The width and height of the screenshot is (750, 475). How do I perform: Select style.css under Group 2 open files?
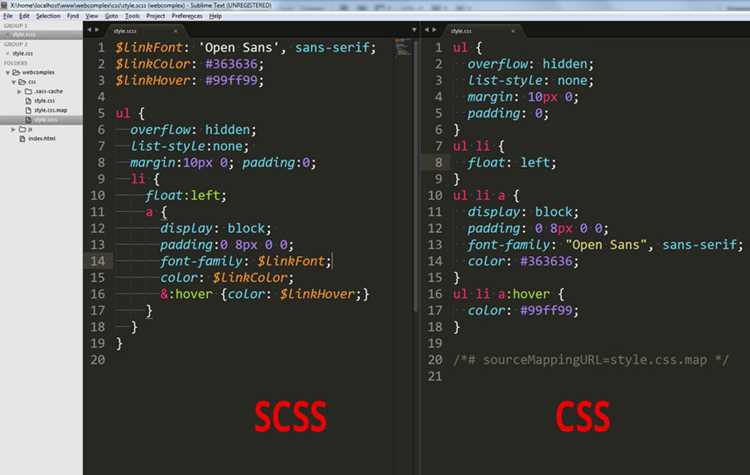[22, 54]
